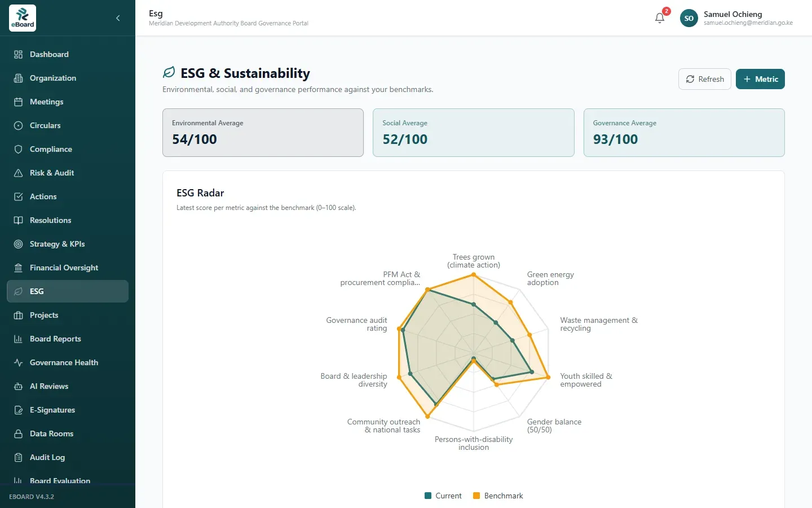Click the Governance audit rating label
Screen dimensions: 812x508
[x=356, y=324]
